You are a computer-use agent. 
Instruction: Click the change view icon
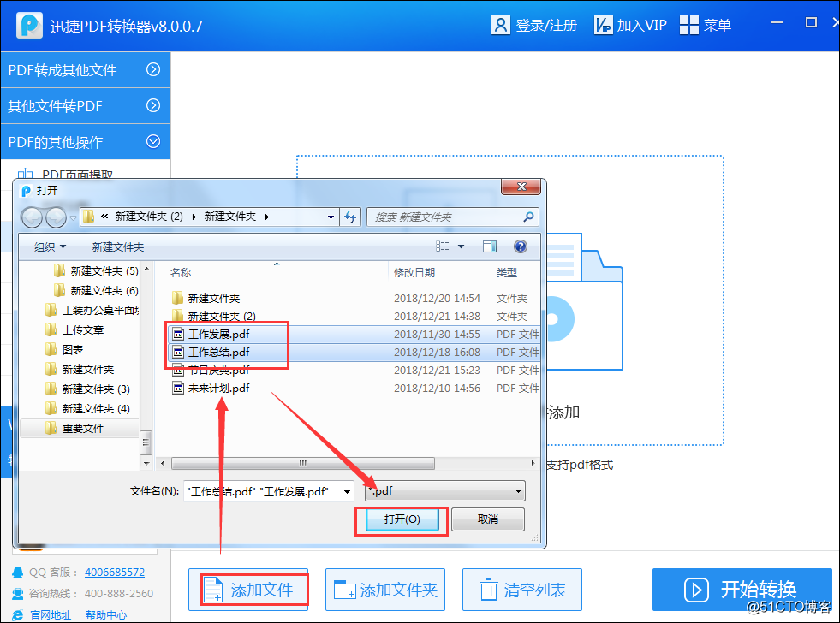point(443,246)
